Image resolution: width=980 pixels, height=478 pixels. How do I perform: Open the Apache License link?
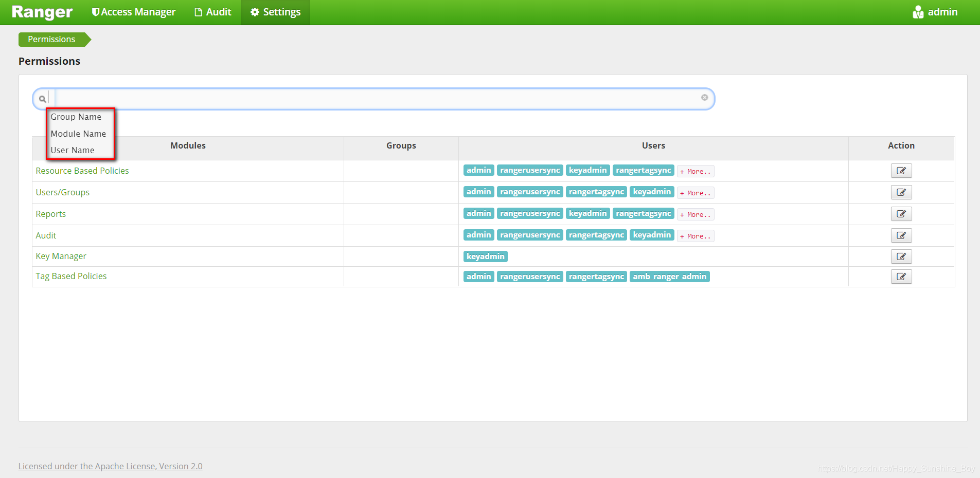[110, 466]
